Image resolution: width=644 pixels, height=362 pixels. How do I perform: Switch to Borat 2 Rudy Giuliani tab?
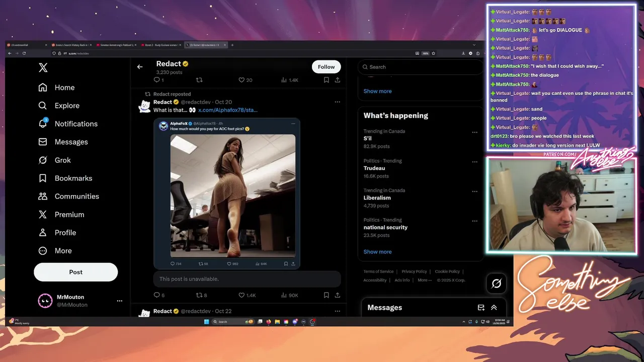coord(160,45)
